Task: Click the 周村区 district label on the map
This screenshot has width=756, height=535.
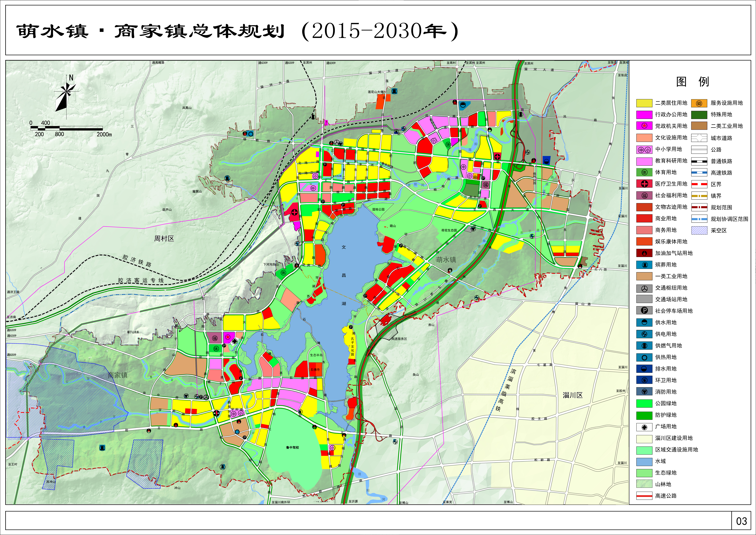Action: tap(164, 238)
